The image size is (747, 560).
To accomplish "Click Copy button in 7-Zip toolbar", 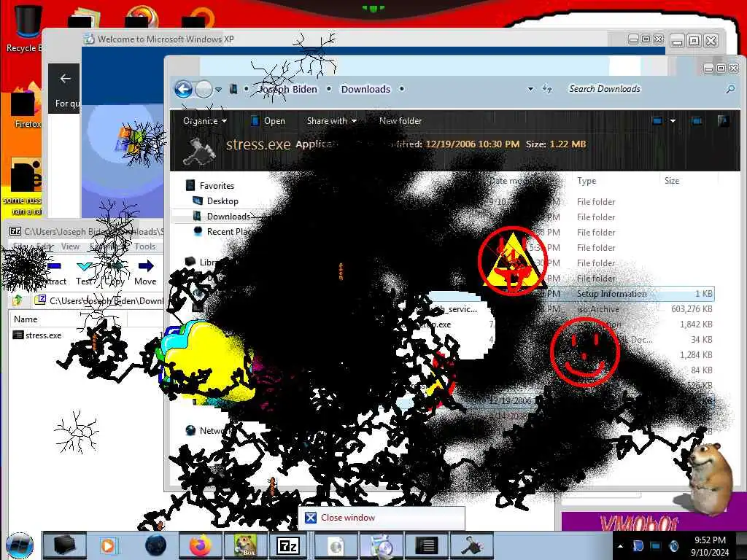I will pyautogui.click(x=115, y=273).
